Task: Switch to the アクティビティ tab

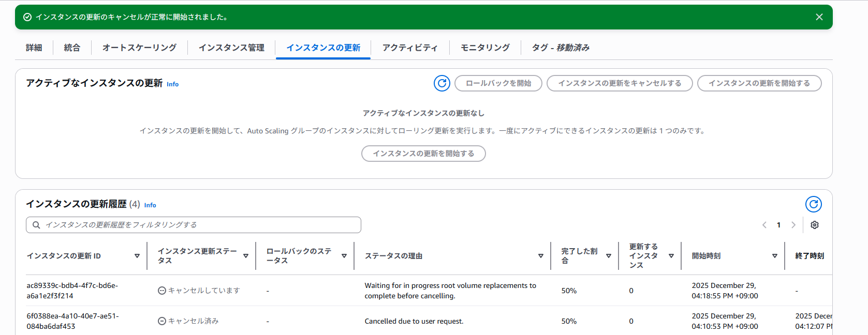Action: [409, 48]
